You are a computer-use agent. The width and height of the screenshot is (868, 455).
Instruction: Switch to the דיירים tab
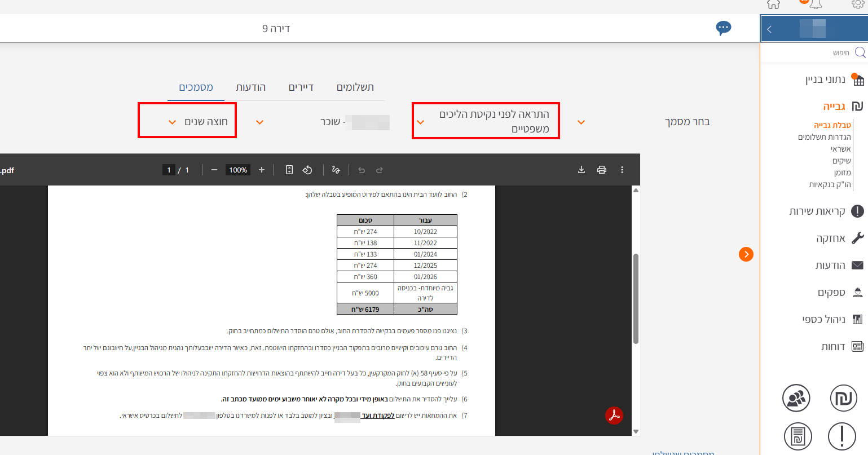301,87
